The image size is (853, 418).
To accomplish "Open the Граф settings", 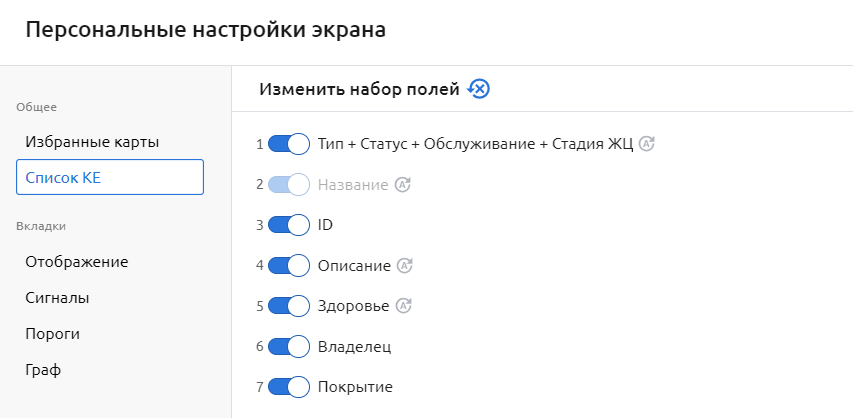I will point(43,370).
